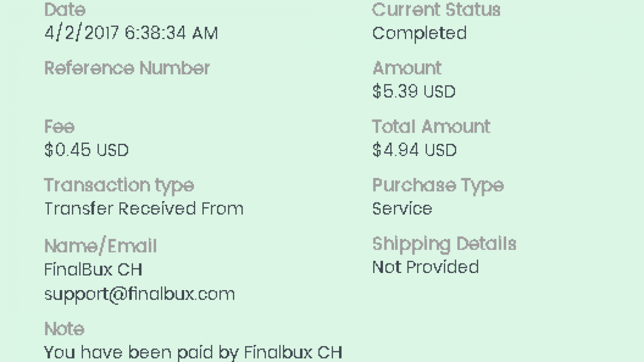Click the Current Status label
Screen dimensions: 644x362
tap(436, 10)
